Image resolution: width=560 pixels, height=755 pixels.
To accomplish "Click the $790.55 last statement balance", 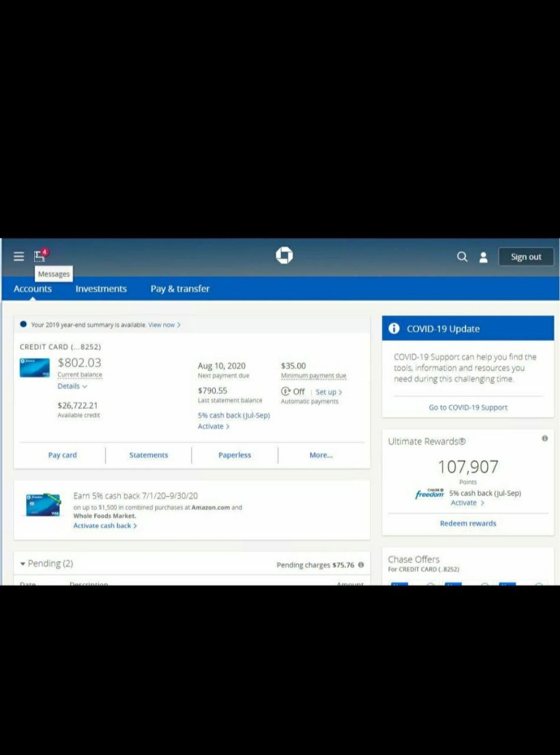I will click(x=213, y=390).
